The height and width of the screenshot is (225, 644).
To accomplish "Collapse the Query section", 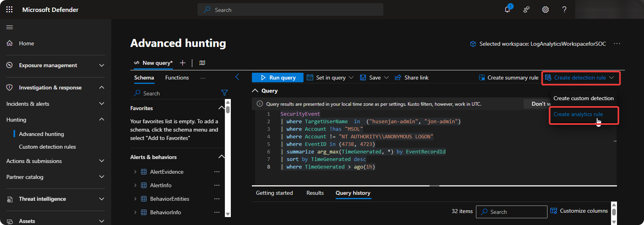I will (x=255, y=91).
